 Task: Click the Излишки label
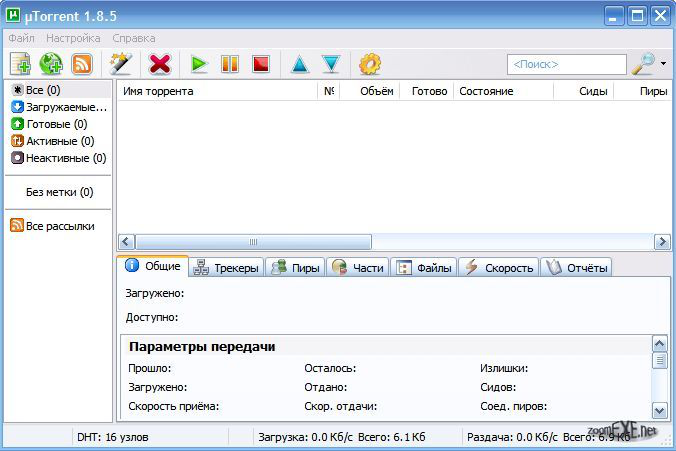504,368
